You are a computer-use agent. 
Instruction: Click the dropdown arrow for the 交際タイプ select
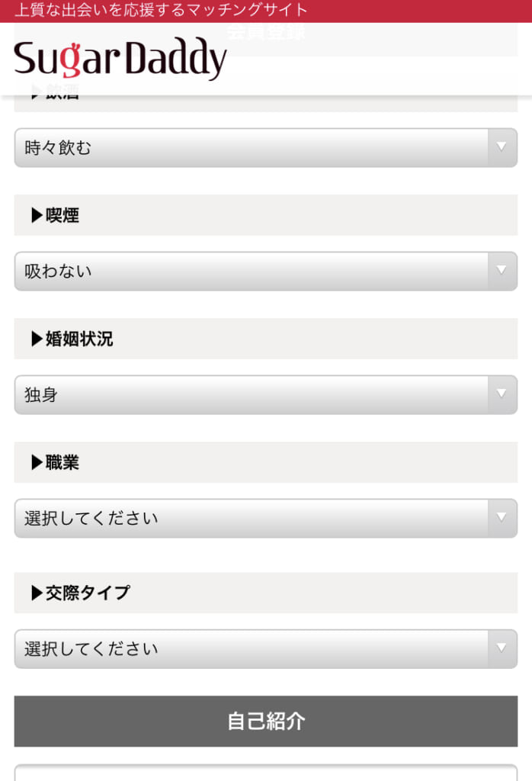click(x=501, y=649)
